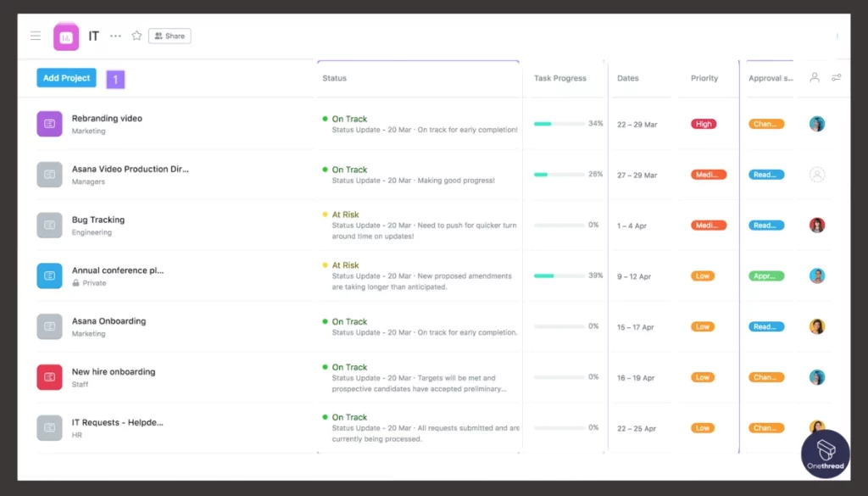Image resolution: width=868 pixels, height=496 pixels.
Task: Open the hamburger sidebar menu
Action: (36, 36)
